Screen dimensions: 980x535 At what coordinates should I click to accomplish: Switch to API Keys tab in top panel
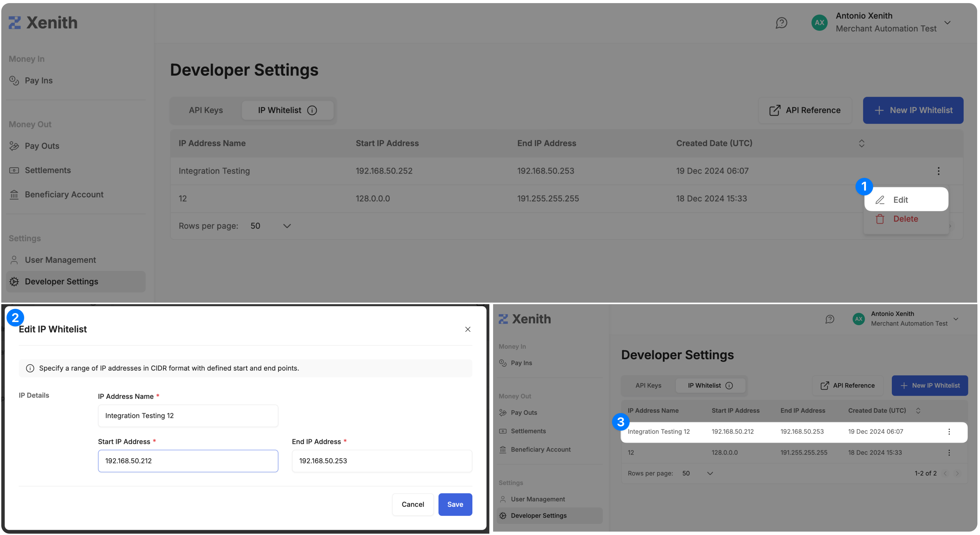click(206, 110)
